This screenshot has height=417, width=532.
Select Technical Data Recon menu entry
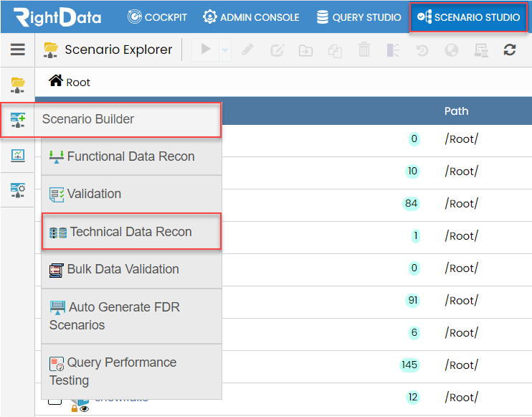click(131, 232)
